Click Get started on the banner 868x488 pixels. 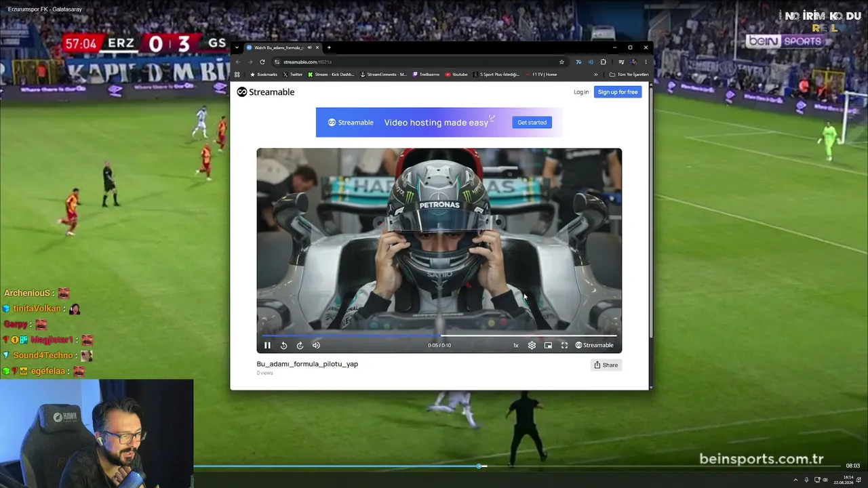532,123
